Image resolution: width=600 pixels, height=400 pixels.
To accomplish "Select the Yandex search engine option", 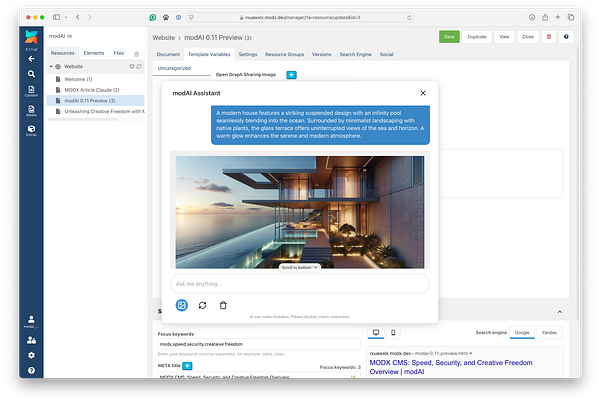I will tap(549, 332).
